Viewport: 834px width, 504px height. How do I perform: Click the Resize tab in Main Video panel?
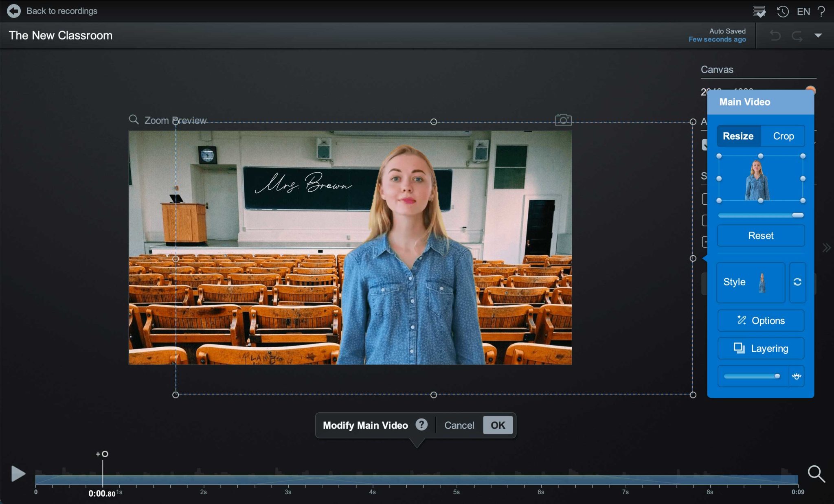(737, 136)
